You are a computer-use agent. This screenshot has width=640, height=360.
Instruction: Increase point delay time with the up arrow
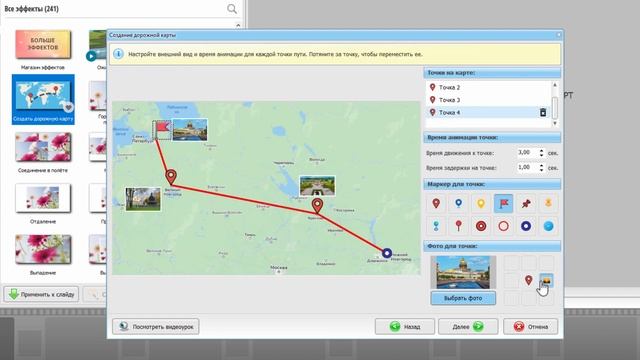click(x=542, y=165)
